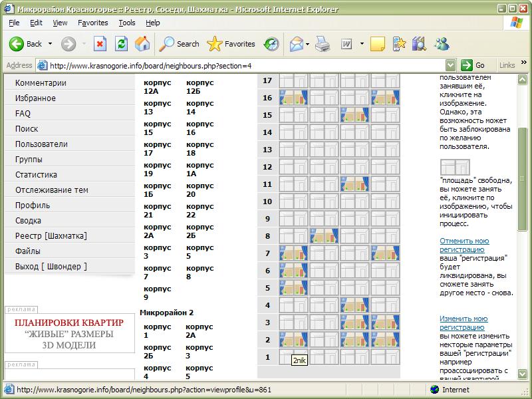The width and height of the screenshot is (532, 399).
Task: Open the Tools menu
Action: coord(127,23)
